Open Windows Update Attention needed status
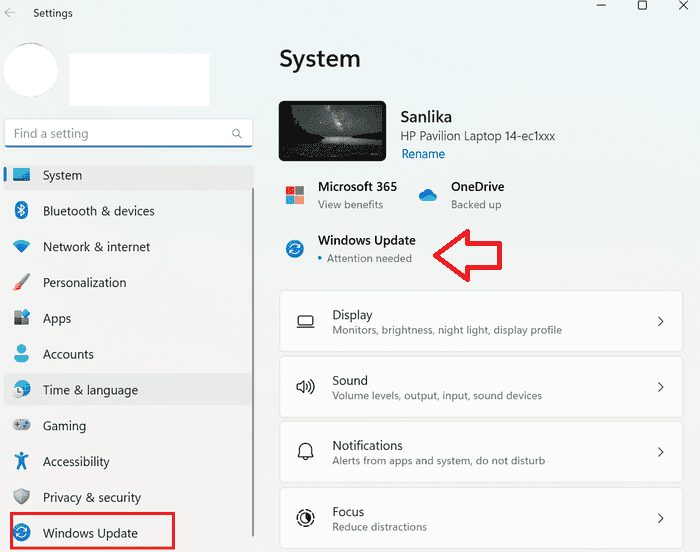Screen dimensions: 700x552 [369, 258]
